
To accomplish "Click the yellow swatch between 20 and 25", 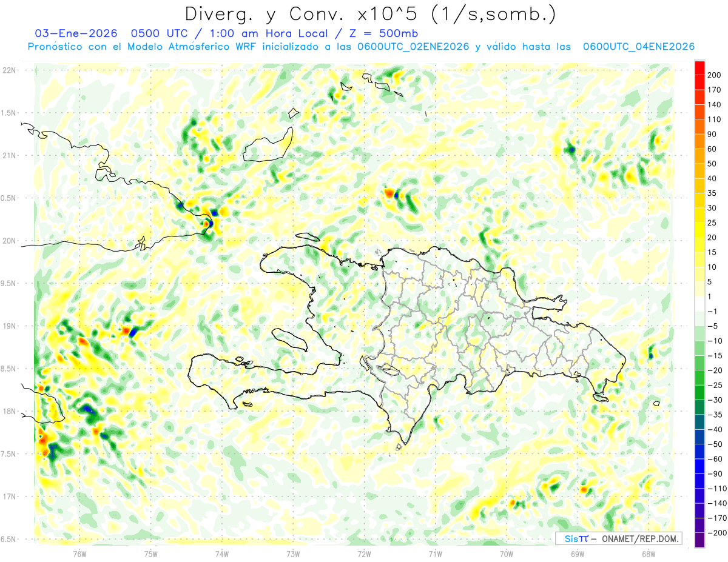I will pos(699,230).
